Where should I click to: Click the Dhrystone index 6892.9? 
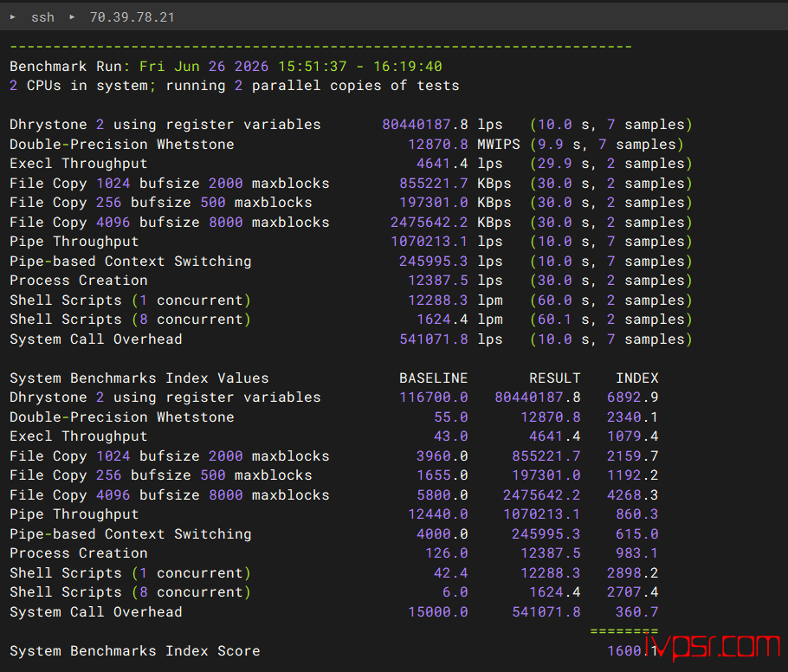point(633,397)
